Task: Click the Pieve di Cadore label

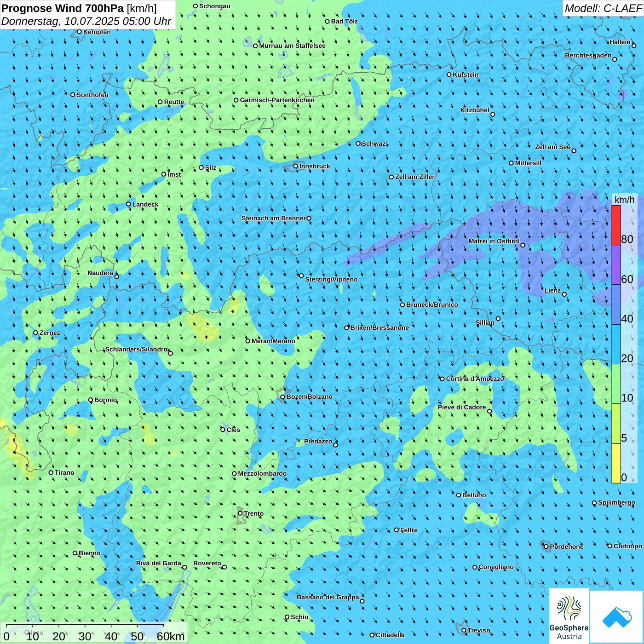Action: pyautogui.click(x=461, y=407)
